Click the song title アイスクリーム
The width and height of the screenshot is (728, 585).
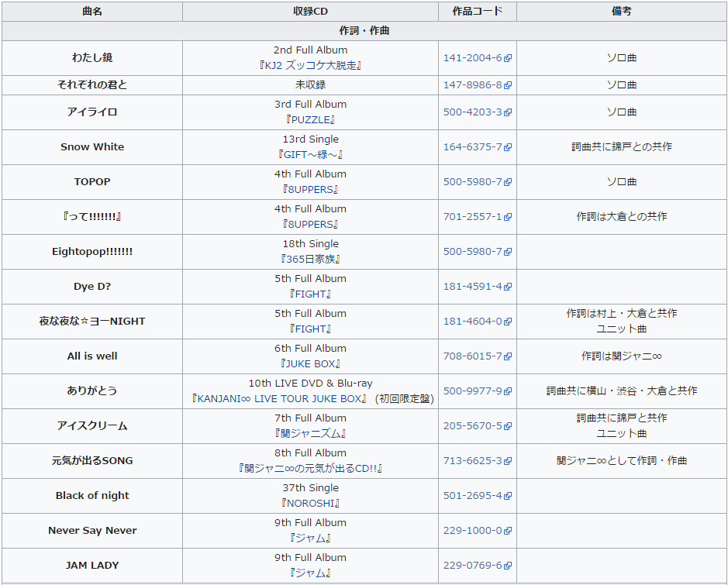click(92, 425)
